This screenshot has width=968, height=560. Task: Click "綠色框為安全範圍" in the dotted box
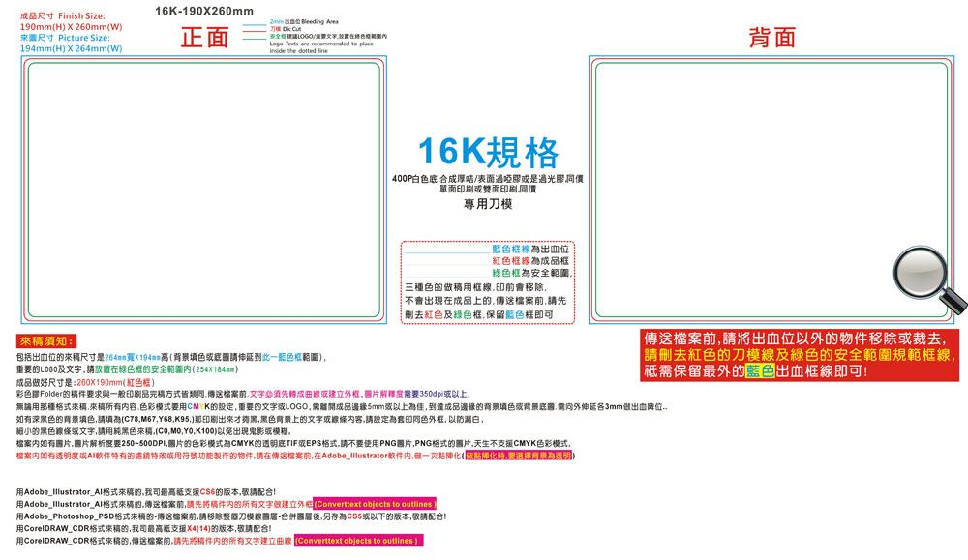click(531, 273)
